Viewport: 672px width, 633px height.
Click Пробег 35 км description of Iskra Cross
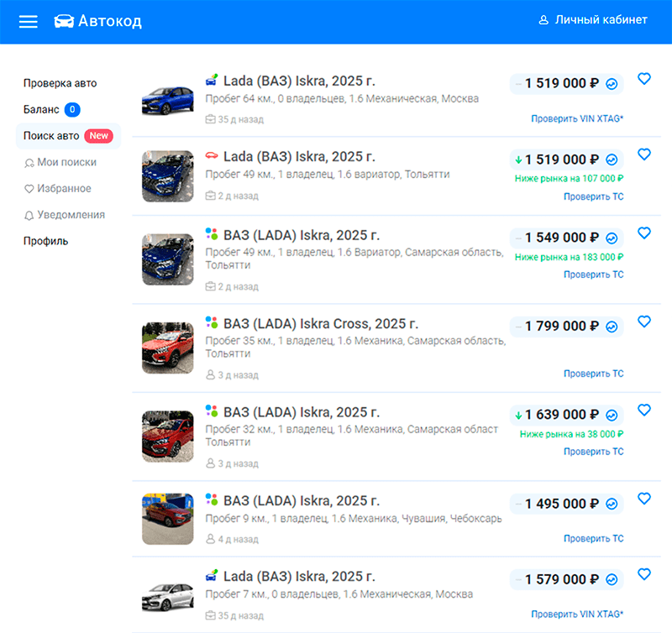point(355,348)
